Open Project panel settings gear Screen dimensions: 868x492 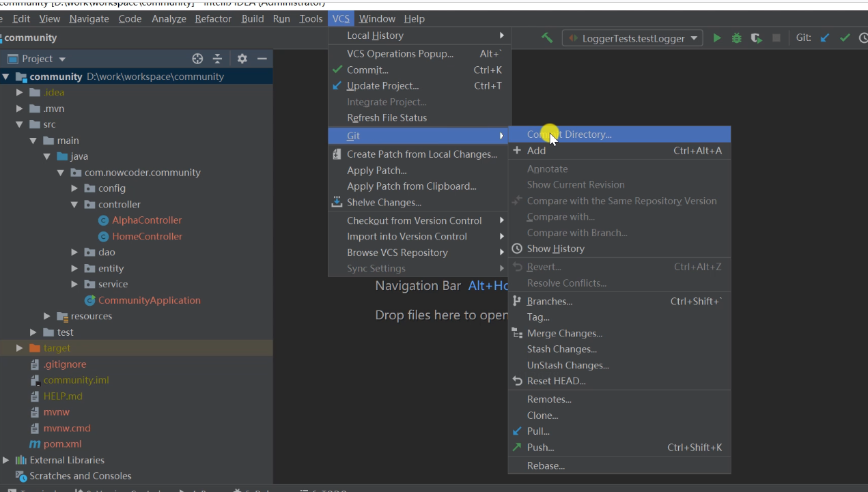[x=242, y=59]
